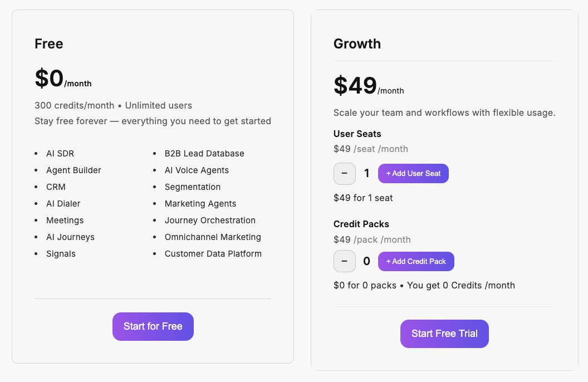This screenshot has width=588, height=382.
Task: Click the credit packs quantity value
Action: [366, 261]
